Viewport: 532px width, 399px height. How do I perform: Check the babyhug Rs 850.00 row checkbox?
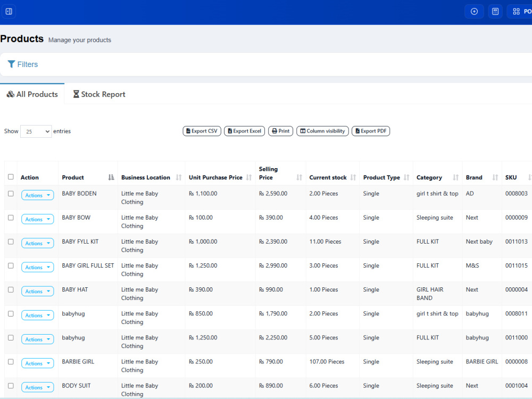[11, 314]
